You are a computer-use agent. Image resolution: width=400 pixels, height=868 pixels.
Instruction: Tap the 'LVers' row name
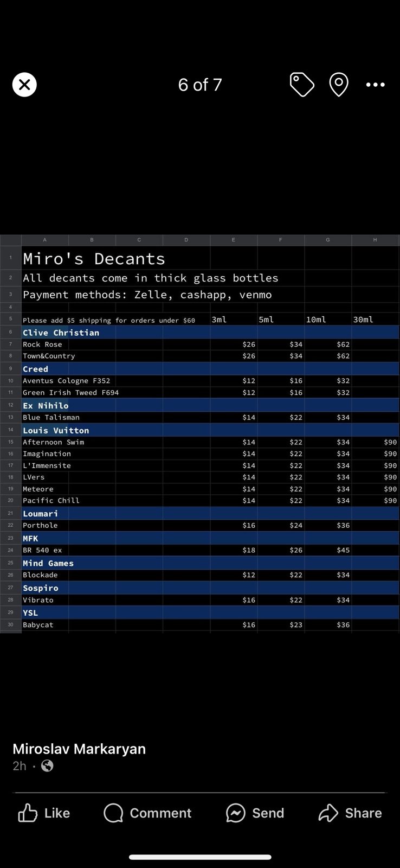point(34,477)
